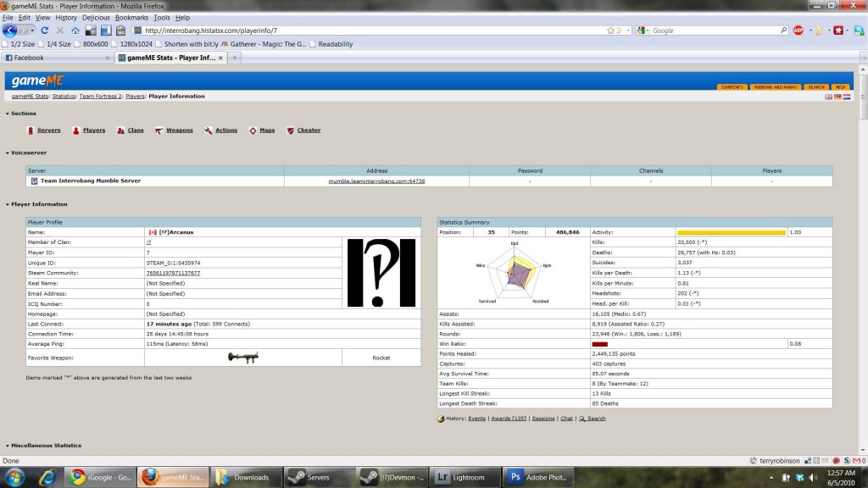Switch page language with the UK flag
868x488 pixels.
(x=829, y=97)
